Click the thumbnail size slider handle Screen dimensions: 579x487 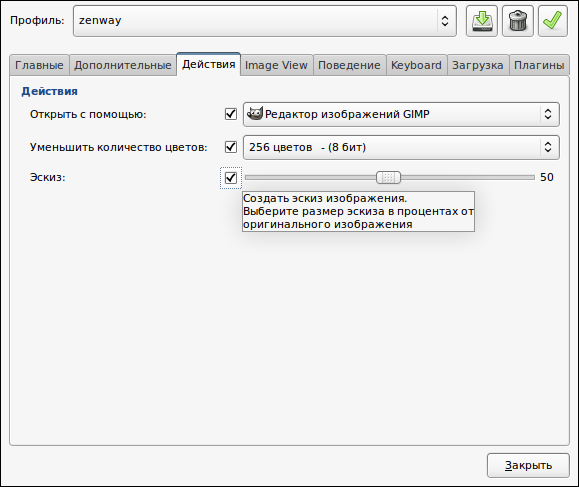click(x=388, y=178)
